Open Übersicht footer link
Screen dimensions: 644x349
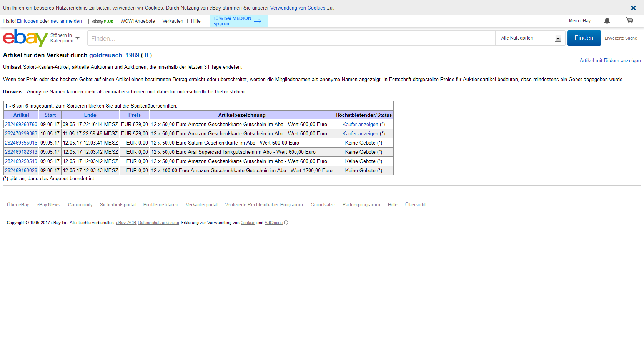[416, 205]
